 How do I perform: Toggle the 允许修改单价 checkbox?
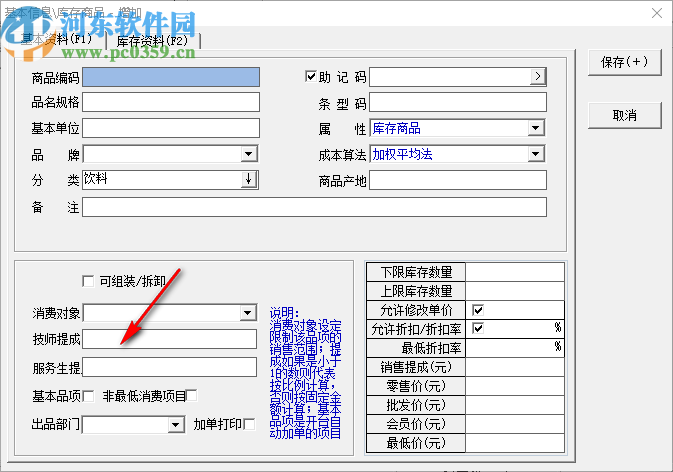tap(478, 310)
